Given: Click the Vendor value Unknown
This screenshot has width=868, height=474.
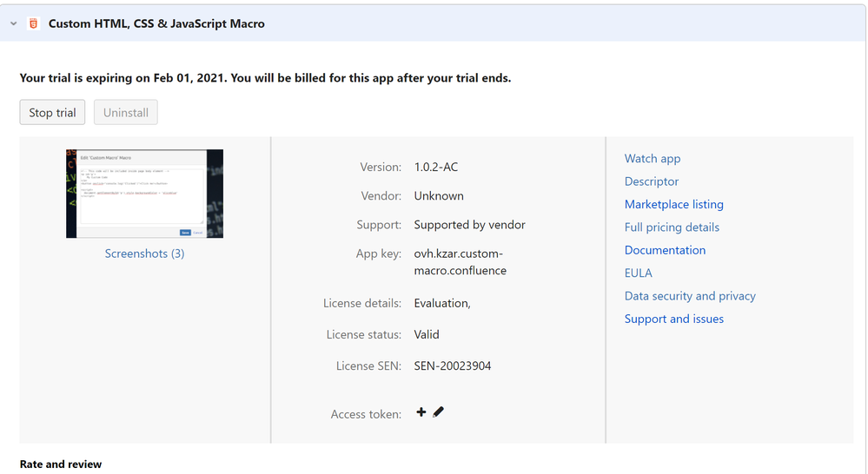Looking at the screenshot, I should pos(439,196).
